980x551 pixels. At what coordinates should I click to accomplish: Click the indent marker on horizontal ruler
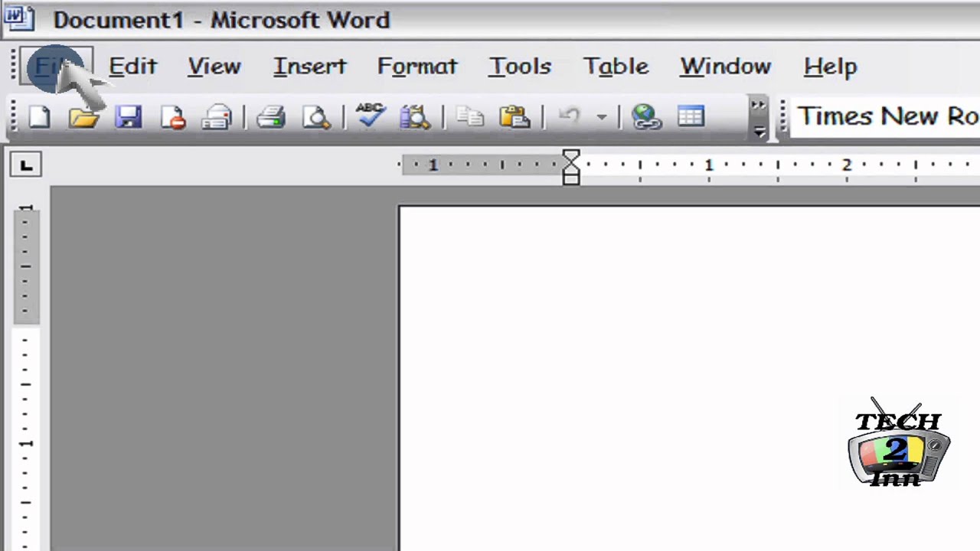click(571, 168)
